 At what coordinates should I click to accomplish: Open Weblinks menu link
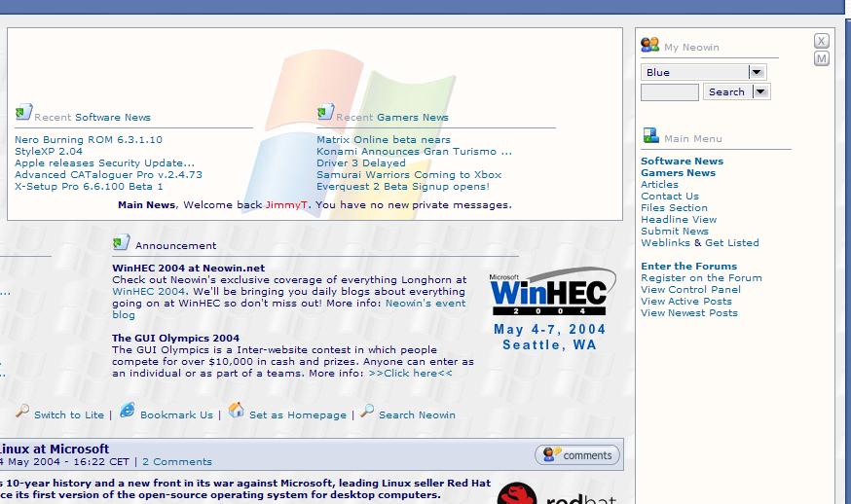665,242
